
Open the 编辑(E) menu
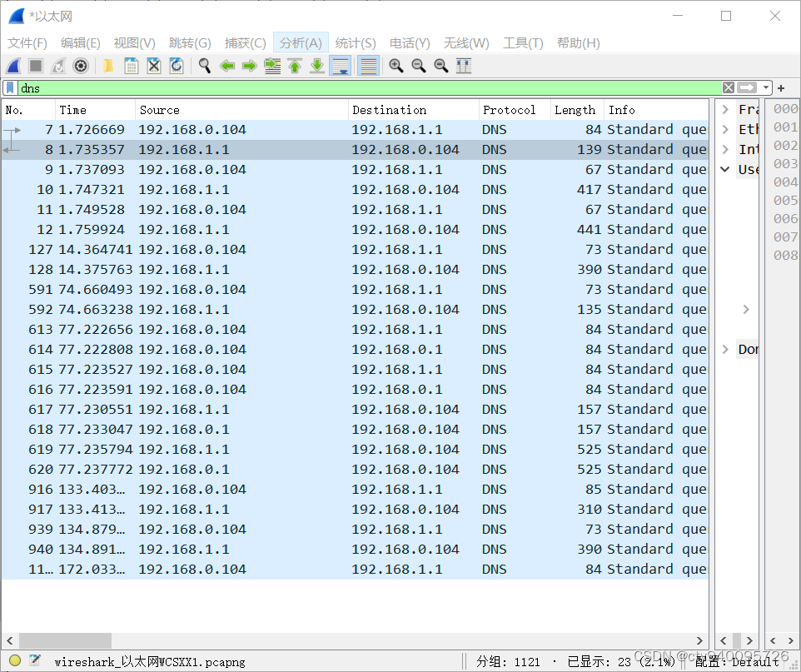click(x=80, y=43)
